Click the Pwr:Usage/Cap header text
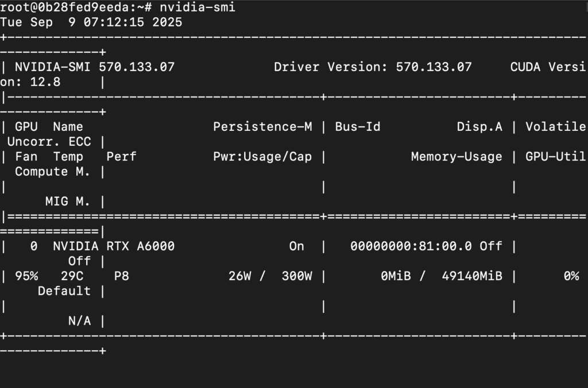588x388 pixels. [x=262, y=157]
